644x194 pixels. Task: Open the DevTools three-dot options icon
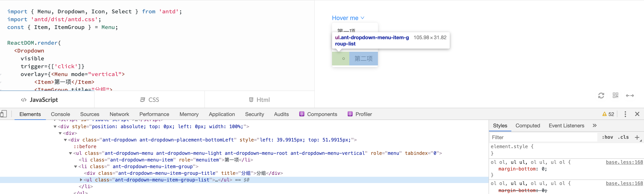(x=625, y=114)
